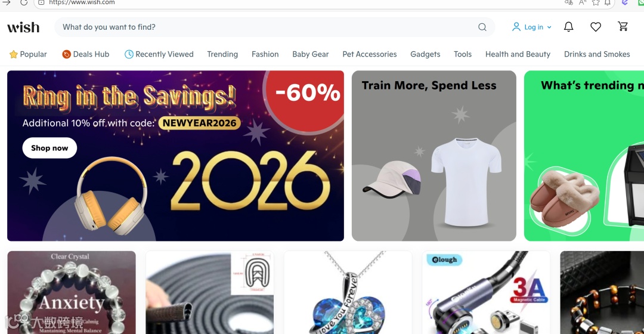Open Recently Viewed section
Image resolution: width=644 pixels, height=334 pixels.
click(x=159, y=54)
